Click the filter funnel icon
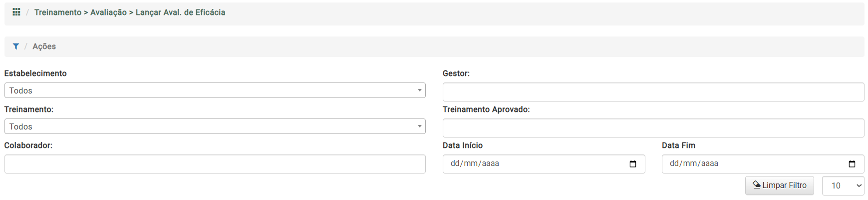This screenshot has height=200, width=868. pos(16,46)
